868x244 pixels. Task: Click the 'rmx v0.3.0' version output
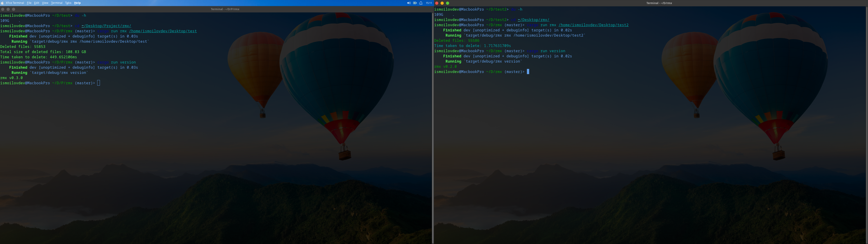click(12, 78)
